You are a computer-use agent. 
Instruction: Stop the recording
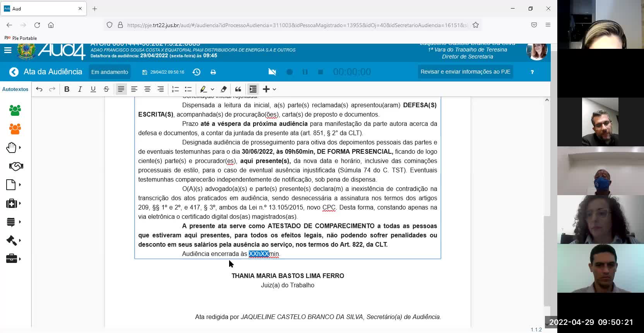(320, 72)
